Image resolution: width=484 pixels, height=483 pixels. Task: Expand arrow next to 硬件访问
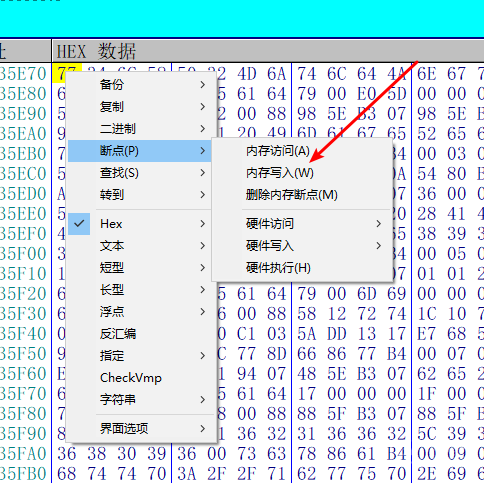click(379, 224)
